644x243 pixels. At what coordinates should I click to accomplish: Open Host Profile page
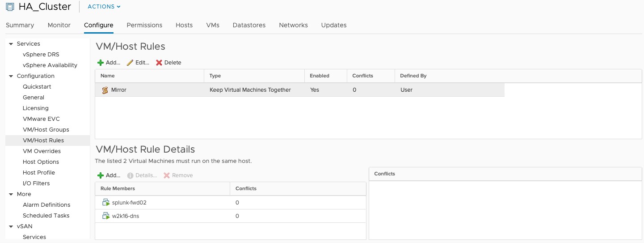point(39,173)
